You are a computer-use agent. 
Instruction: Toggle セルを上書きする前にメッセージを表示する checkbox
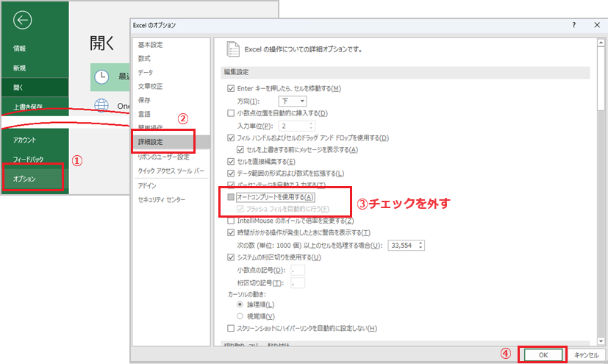coord(240,149)
